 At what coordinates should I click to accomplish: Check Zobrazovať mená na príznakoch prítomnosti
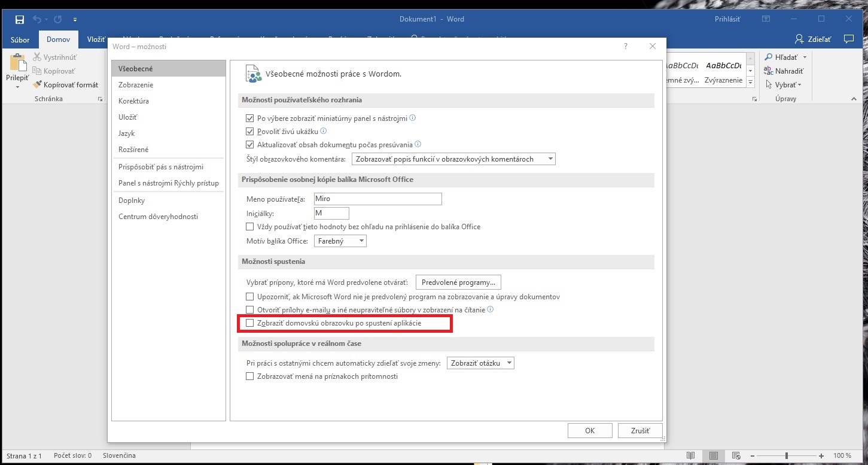(x=250, y=376)
